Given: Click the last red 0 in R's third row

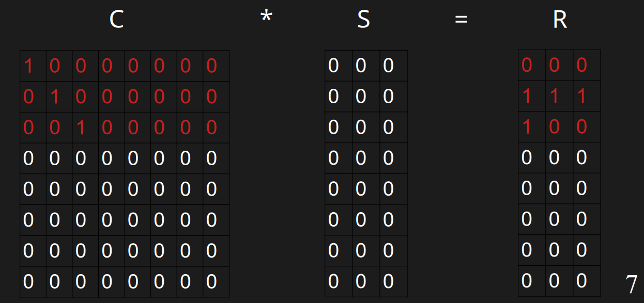Looking at the screenshot, I should [581, 127].
